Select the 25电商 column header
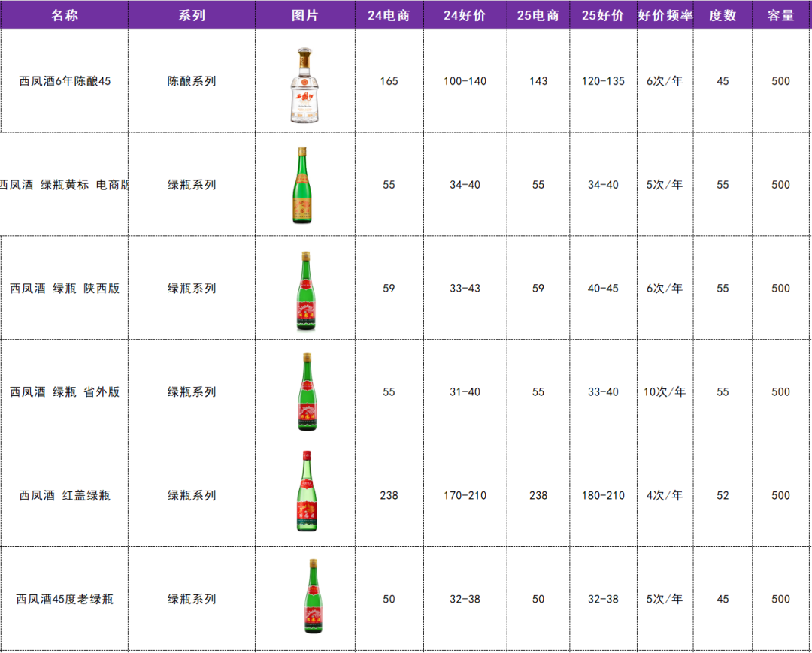812x653 pixels. (538, 15)
